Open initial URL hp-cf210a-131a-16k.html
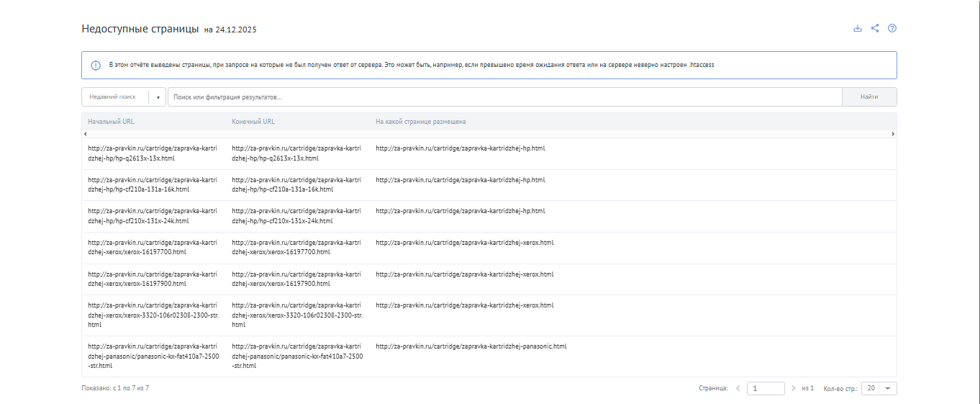Screen dimensions: 980x404 point(153,184)
